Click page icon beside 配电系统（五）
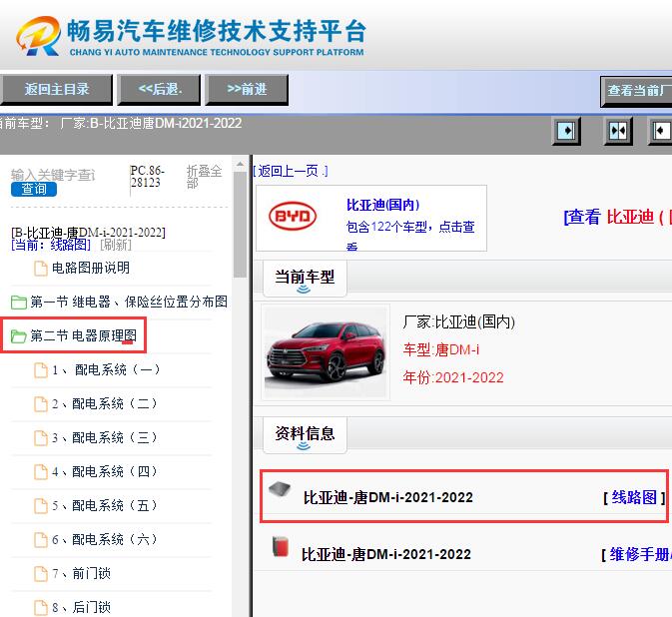Viewport: 672px width, 617px height. pyautogui.click(x=41, y=506)
